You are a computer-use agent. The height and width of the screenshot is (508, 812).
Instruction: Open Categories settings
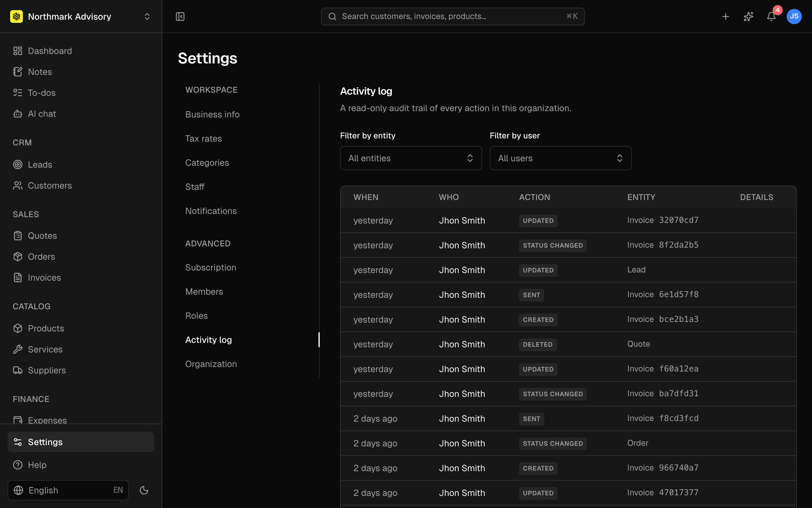click(207, 163)
